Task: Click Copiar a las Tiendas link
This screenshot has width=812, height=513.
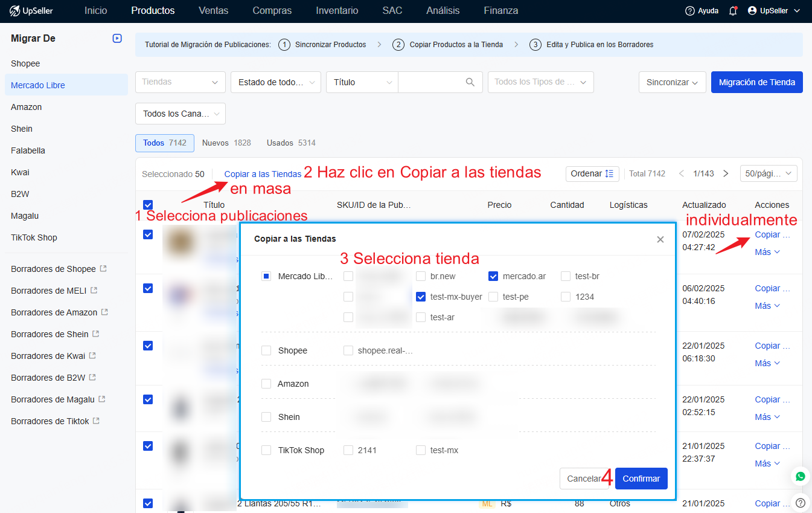Action: (263, 174)
